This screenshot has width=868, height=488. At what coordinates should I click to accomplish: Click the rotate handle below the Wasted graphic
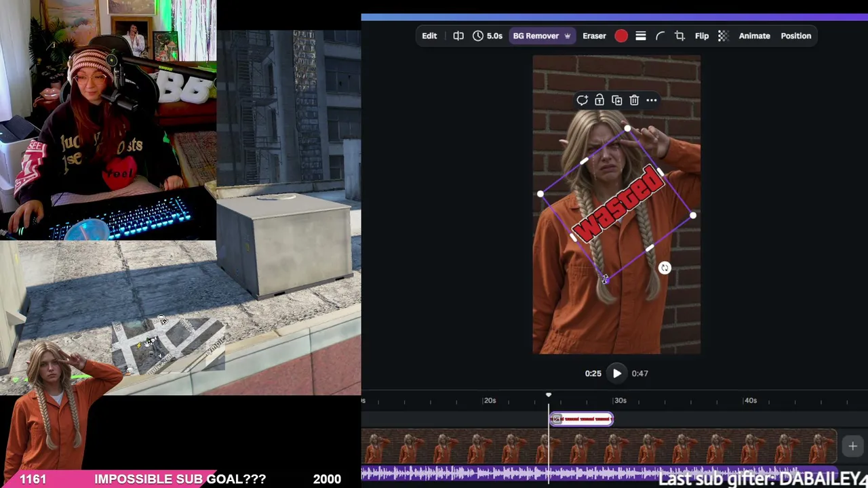click(x=665, y=268)
